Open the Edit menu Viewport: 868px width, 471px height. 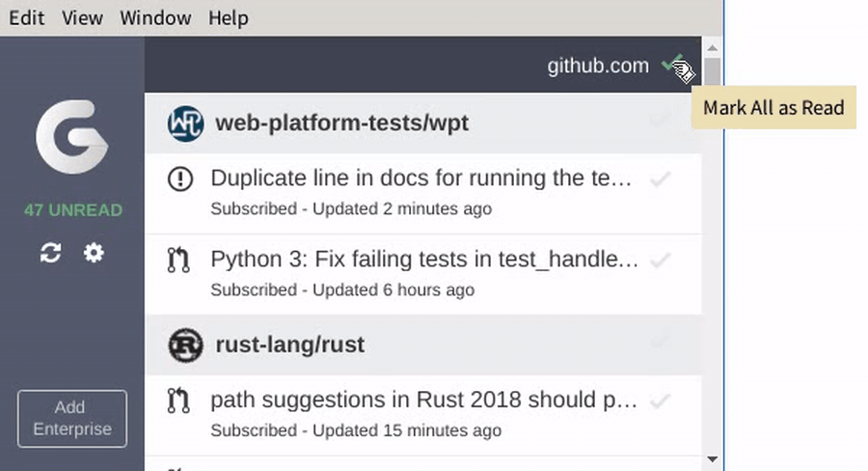coord(27,17)
